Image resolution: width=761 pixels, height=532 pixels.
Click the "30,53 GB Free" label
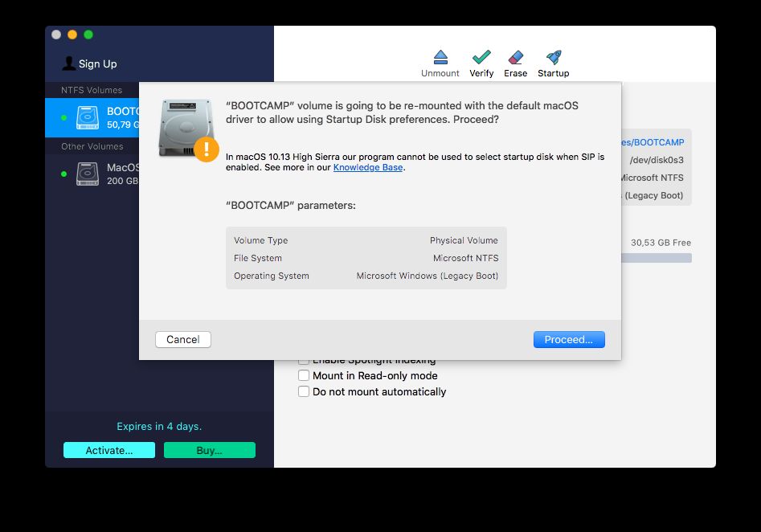click(x=661, y=243)
